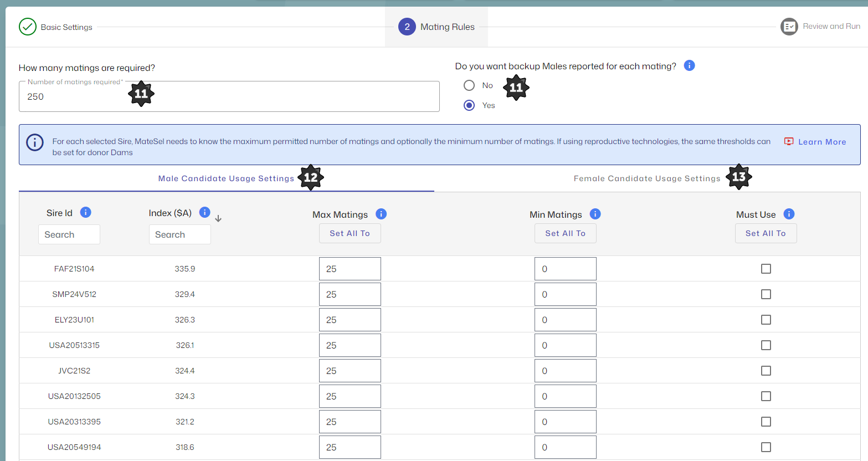Click the info icon beside Max Matings
The height and width of the screenshot is (461, 868).
pyautogui.click(x=381, y=214)
